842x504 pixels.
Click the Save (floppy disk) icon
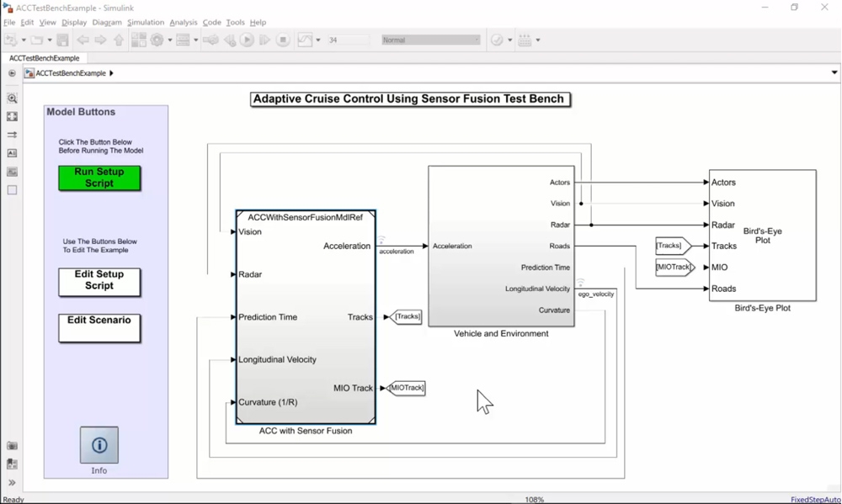pos(63,40)
